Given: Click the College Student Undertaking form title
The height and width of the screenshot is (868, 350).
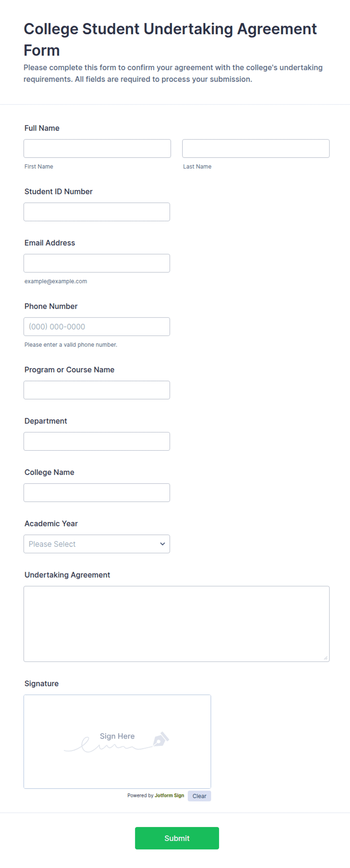Looking at the screenshot, I should [170, 39].
